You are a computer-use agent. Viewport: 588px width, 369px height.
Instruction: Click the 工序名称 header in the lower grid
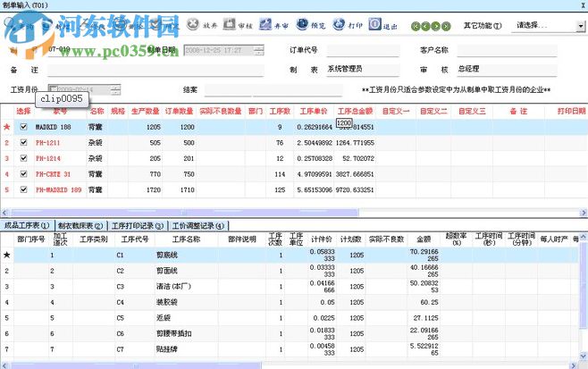186,239
